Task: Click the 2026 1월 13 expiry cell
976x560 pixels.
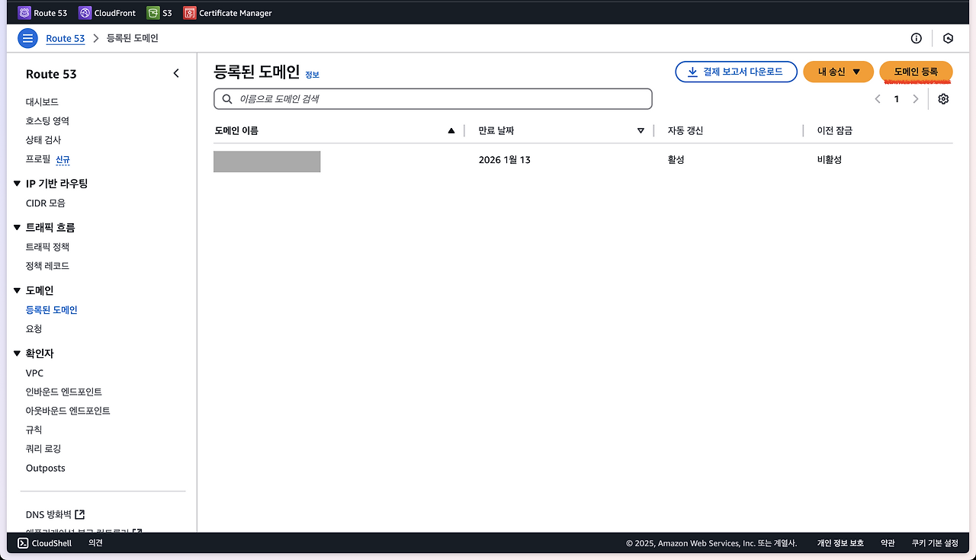Action: [x=504, y=160]
